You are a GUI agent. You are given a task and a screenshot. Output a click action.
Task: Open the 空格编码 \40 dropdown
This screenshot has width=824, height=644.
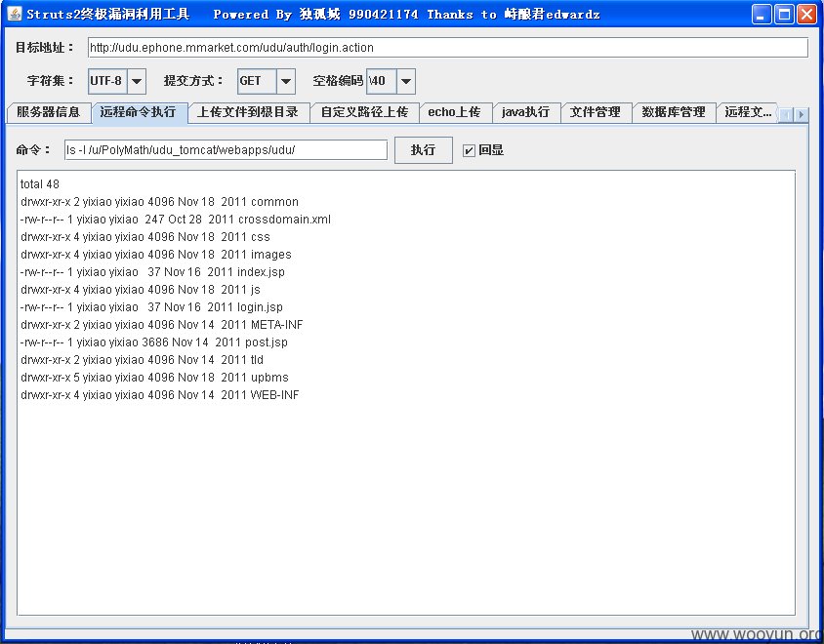pyautogui.click(x=406, y=81)
